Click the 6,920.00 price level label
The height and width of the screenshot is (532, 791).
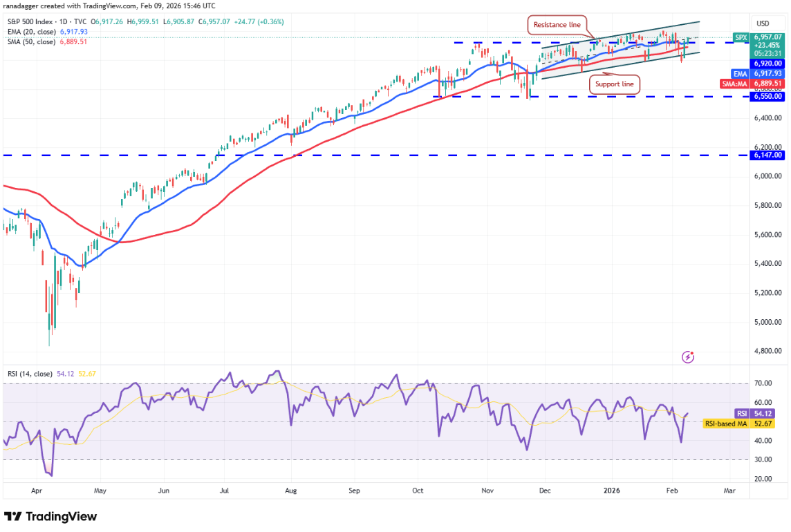(x=768, y=63)
